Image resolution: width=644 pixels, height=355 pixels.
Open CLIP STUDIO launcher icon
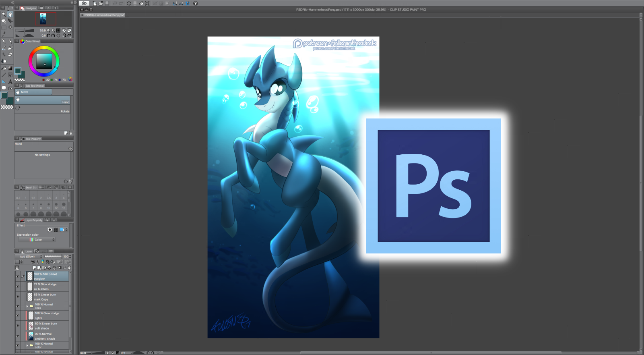coord(84,3)
